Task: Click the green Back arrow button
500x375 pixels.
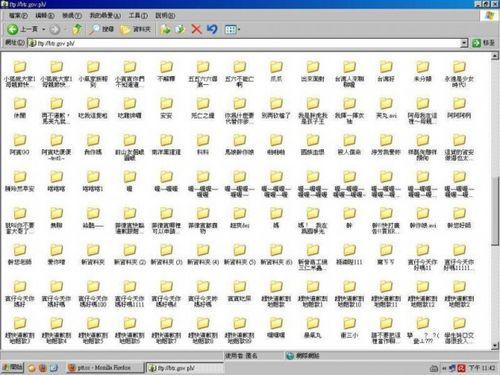Action: [13, 29]
